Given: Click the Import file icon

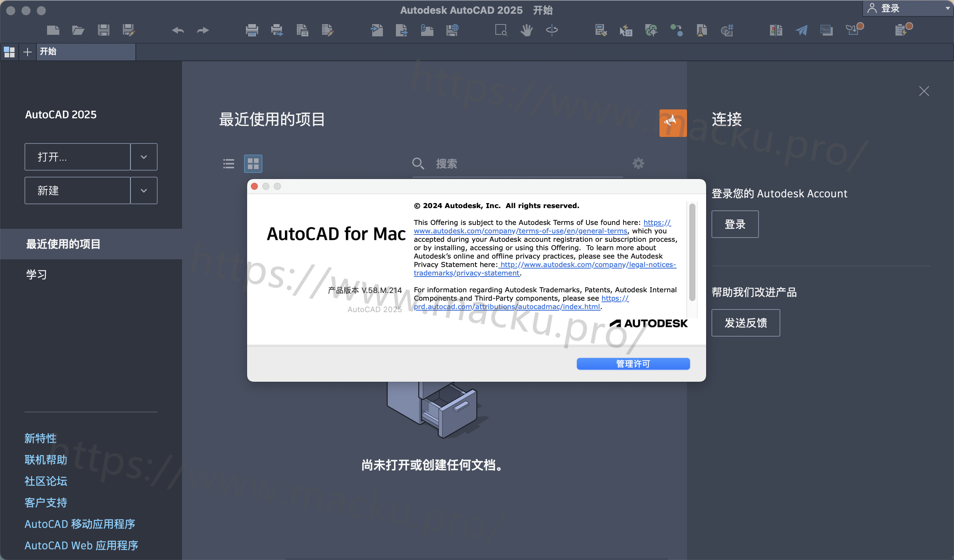Looking at the screenshot, I should [377, 30].
